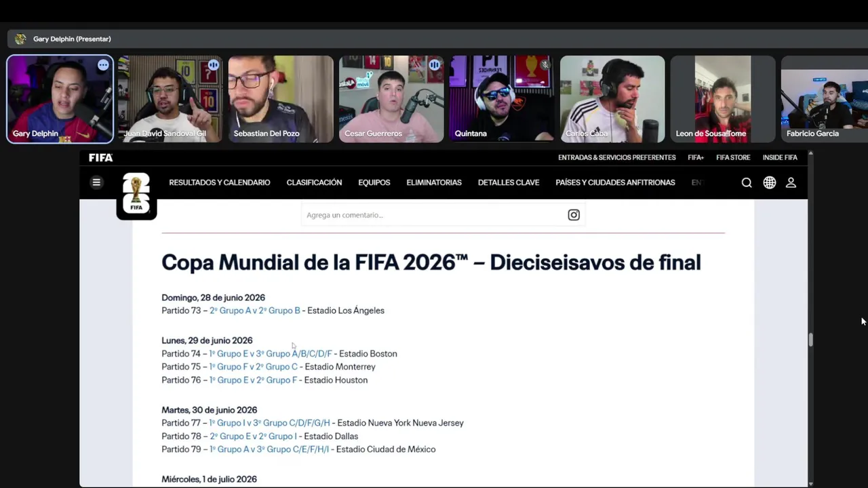Click the World Cup 2026 trophy logo
868x488 pixels.
136,195
